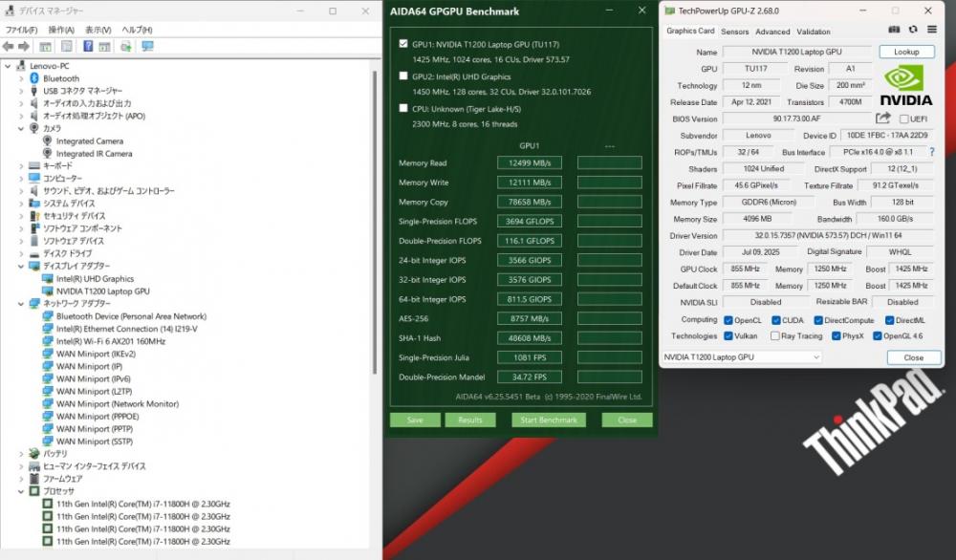
Task: Open the 表示(V) menu
Action: pos(98,30)
